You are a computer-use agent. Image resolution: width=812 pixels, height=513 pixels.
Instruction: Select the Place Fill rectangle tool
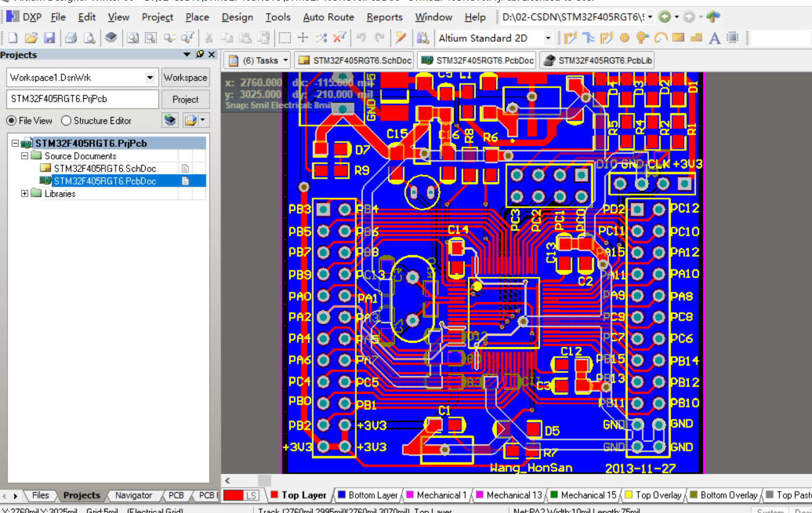tap(678, 38)
